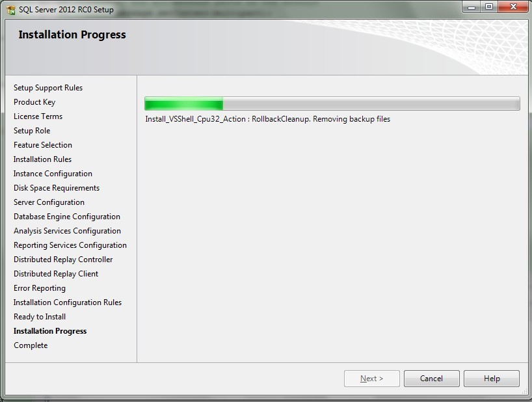
Task: Select the Server Configuration step
Action: coord(49,202)
